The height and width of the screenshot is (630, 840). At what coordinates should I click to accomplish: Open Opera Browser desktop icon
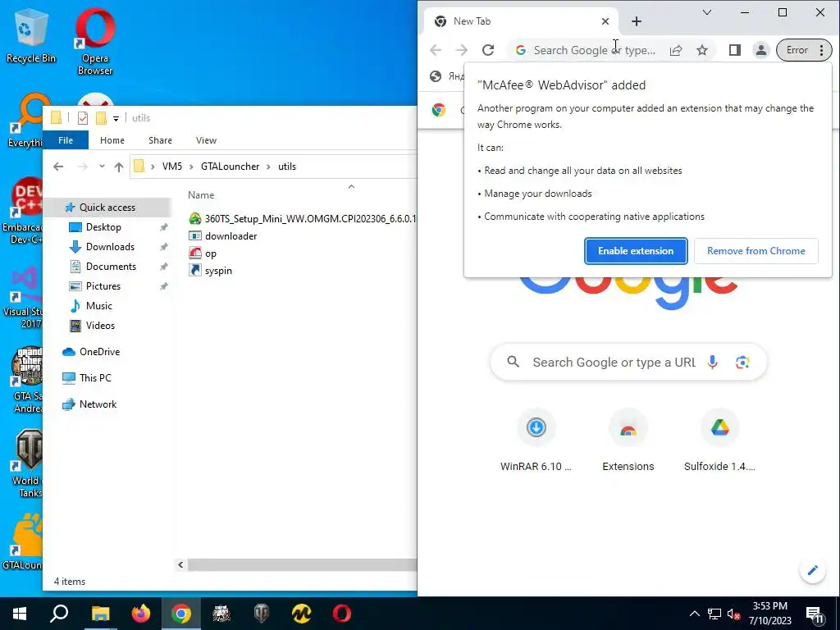[95, 42]
